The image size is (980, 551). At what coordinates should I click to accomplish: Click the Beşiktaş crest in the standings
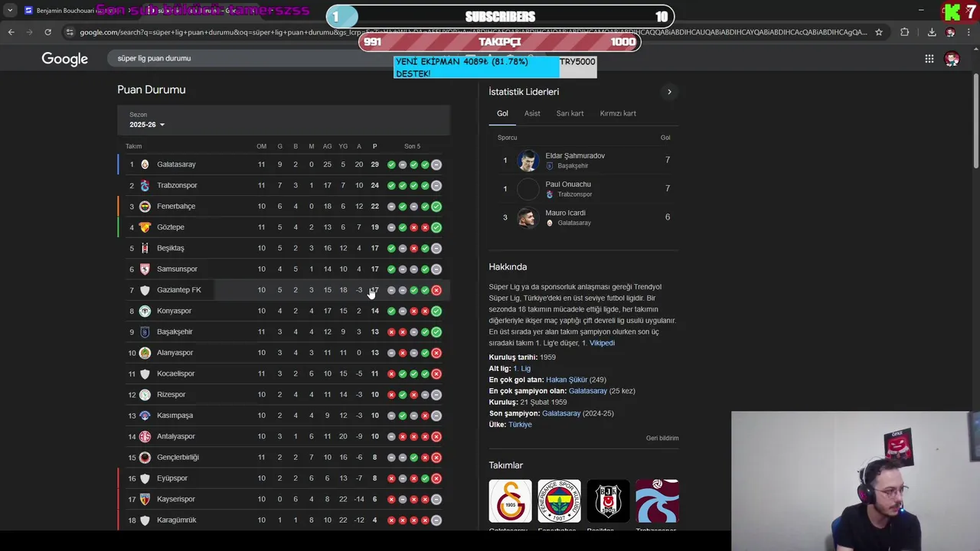[145, 248]
